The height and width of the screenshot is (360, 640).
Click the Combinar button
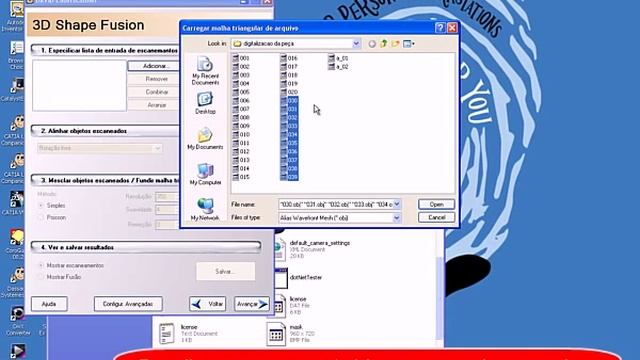tap(154, 92)
